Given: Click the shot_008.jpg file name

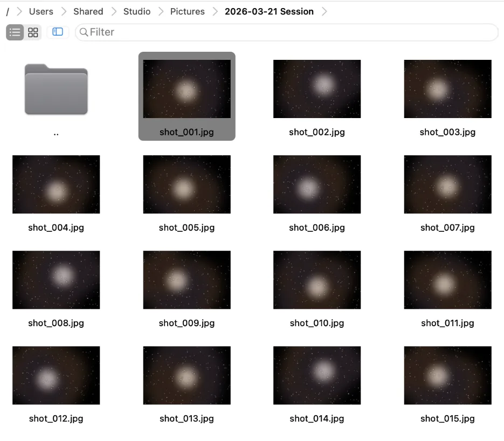Looking at the screenshot, I should (56, 323).
